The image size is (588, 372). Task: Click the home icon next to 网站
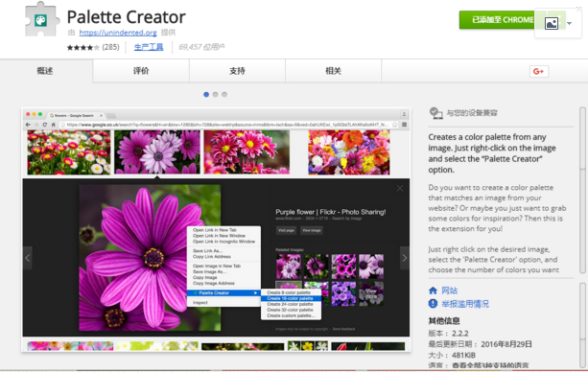click(x=434, y=291)
